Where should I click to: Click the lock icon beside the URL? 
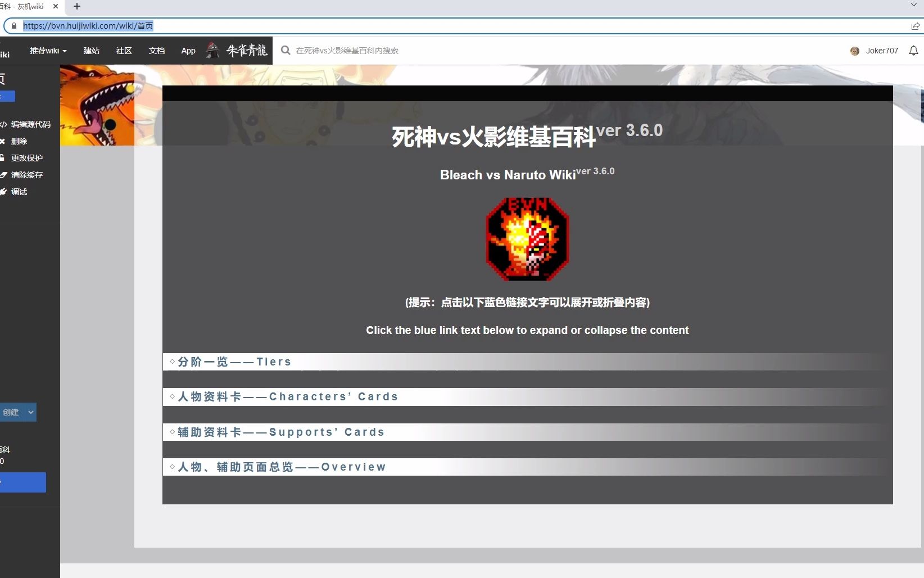pos(14,26)
